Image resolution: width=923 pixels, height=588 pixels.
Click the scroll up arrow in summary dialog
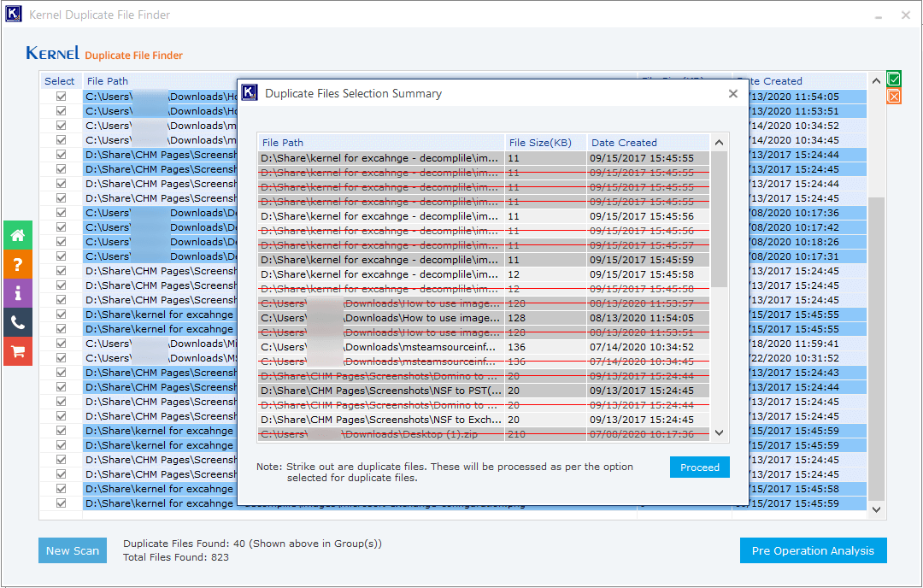pyautogui.click(x=719, y=143)
